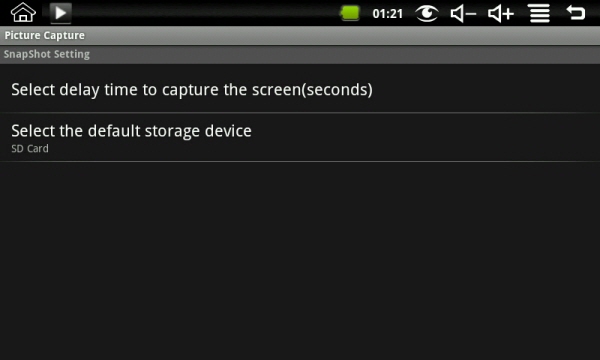Image resolution: width=600 pixels, height=360 pixels.
Task: Lower volume with speaker minus icon
Action: point(463,14)
